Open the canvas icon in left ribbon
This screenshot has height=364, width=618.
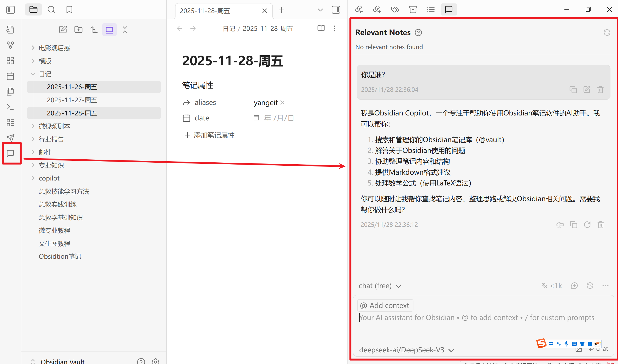[x=10, y=61]
